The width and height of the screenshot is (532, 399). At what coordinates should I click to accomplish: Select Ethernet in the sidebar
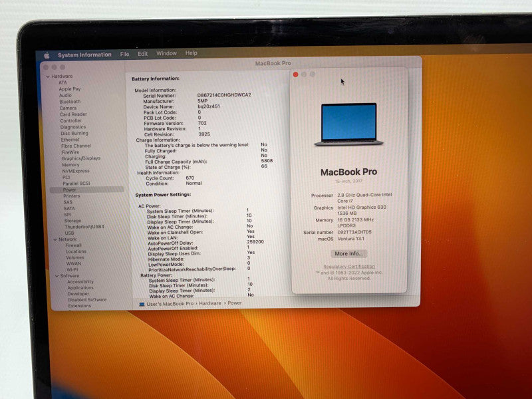pos(70,140)
